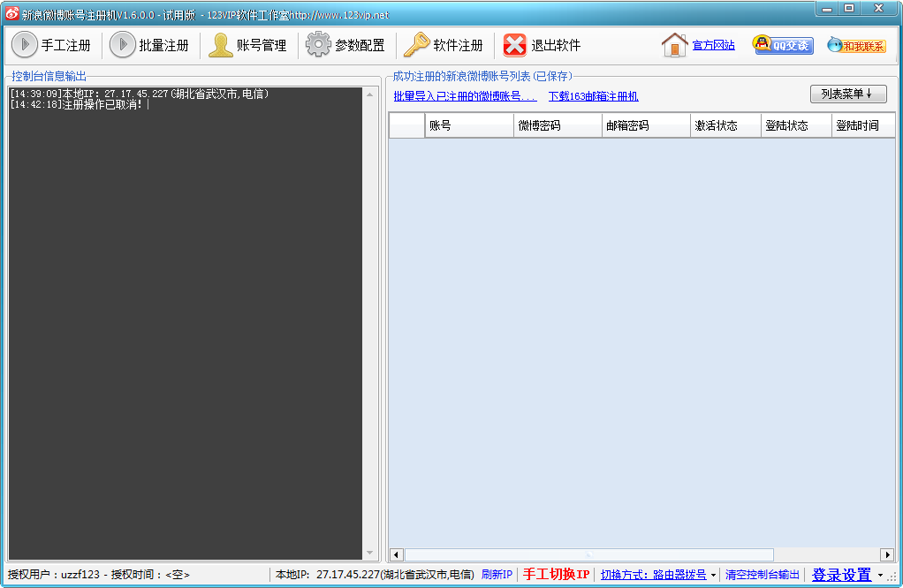Click the console scrollbar down arrow
The height and width of the screenshot is (588, 903).
tap(369, 553)
